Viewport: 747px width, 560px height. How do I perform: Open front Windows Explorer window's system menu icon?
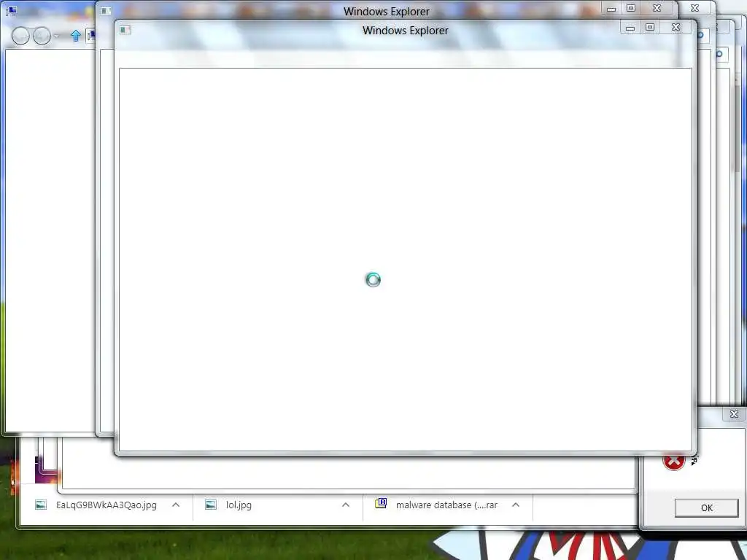(125, 30)
